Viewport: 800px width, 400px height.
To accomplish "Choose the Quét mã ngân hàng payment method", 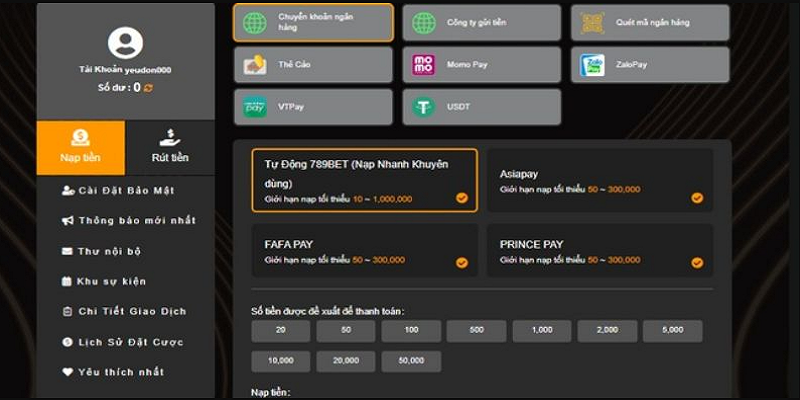I will point(651,22).
